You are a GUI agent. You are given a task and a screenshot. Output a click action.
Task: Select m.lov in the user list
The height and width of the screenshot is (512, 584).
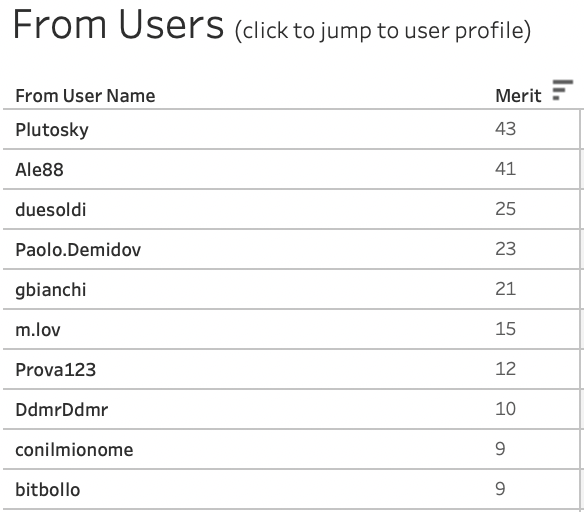tap(38, 330)
